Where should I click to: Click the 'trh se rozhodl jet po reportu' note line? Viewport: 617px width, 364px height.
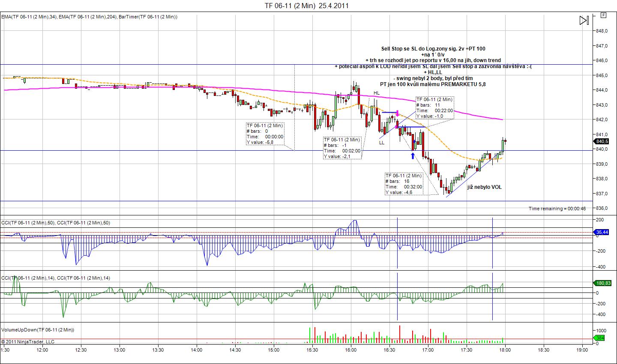point(433,60)
